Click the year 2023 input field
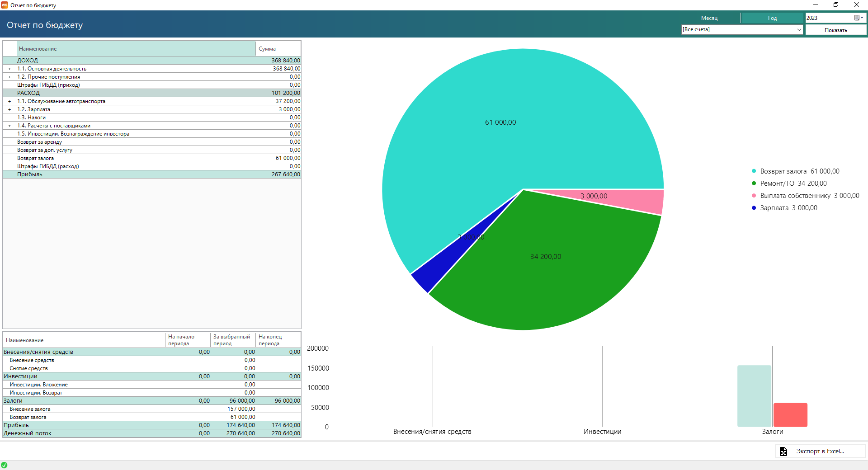This screenshot has height=470, width=868. (x=829, y=18)
